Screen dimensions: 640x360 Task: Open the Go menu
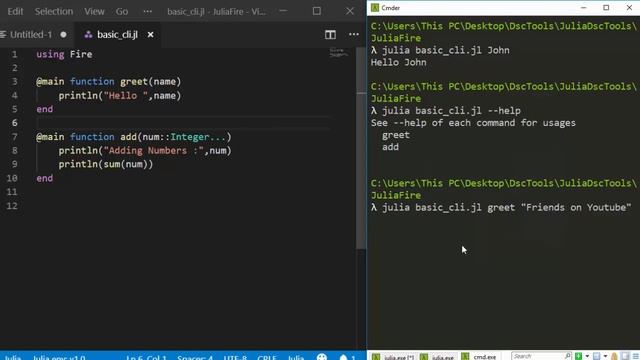click(x=122, y=11)
